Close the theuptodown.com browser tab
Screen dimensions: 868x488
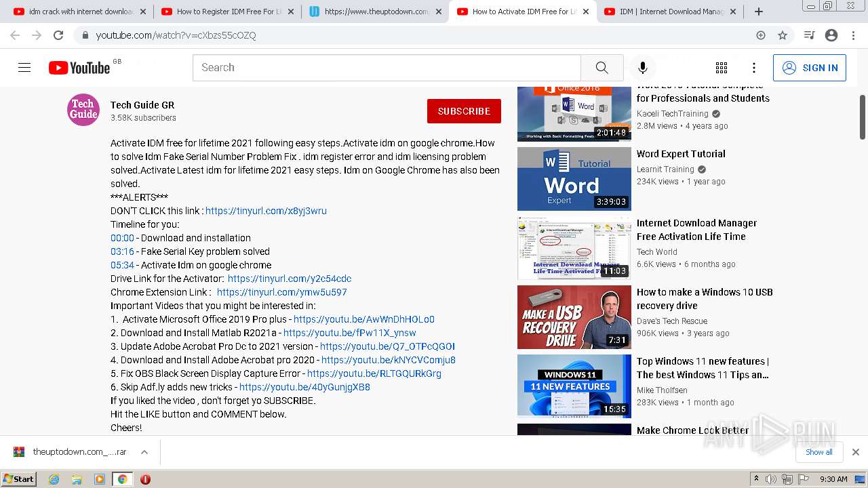click(438, 12)
